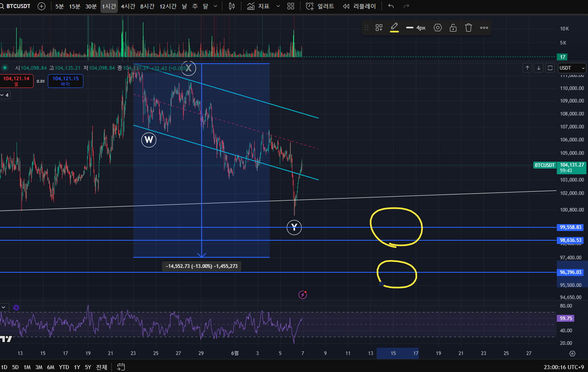Open the 지표 indicators dialog

pyautogui.click(x=258, y=6)
